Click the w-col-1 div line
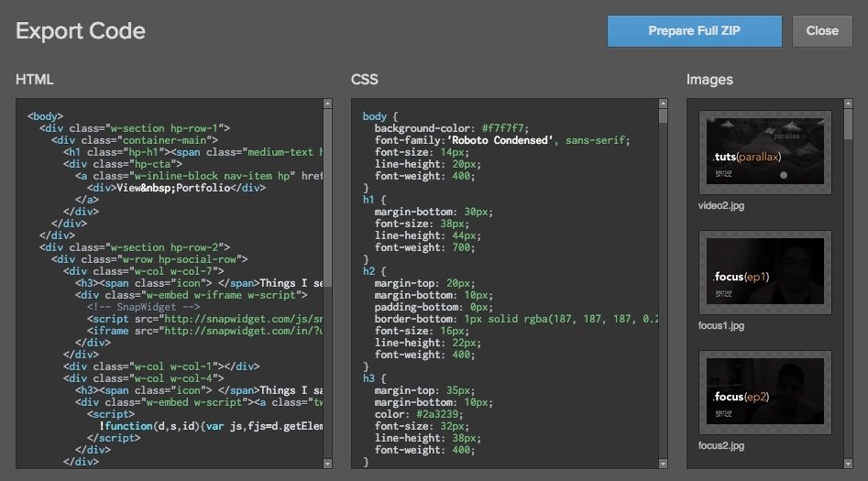Viewport: 868px width, 481px height. point(161,366)
